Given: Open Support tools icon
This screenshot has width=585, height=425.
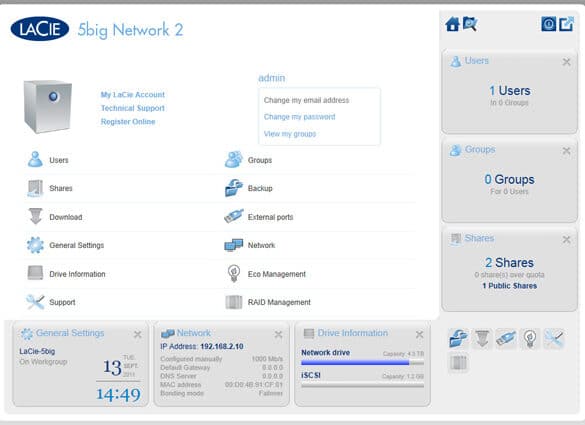Looking at the screenshot, I should [35, 302].
